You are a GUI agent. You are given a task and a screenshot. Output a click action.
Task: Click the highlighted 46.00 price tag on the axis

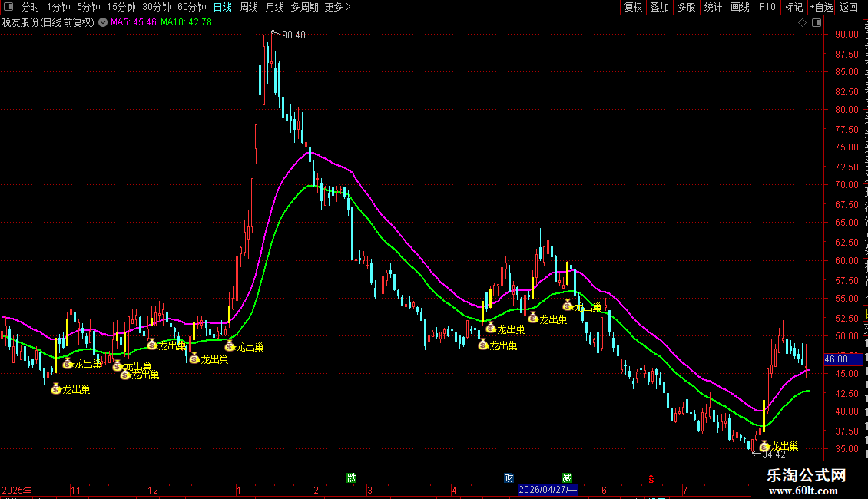[843, 359]
